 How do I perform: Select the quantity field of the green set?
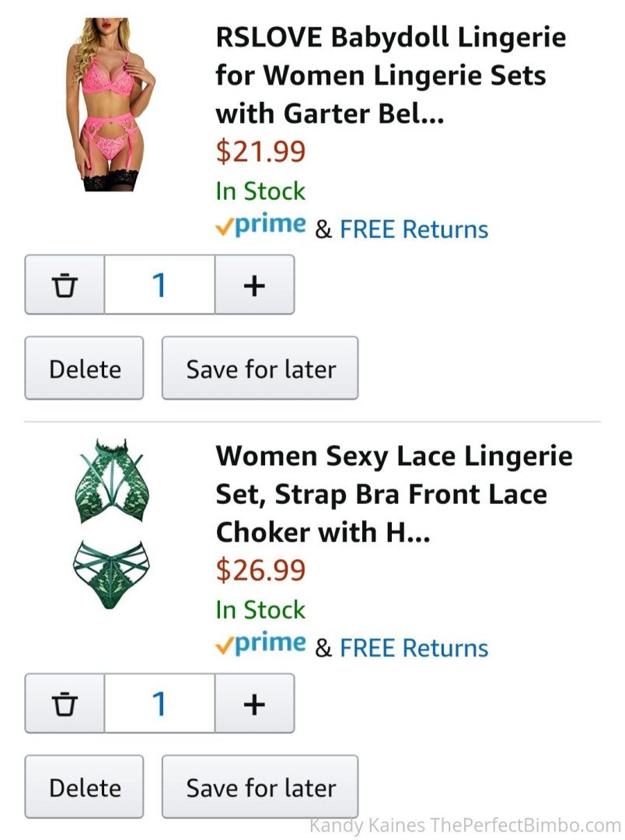(159, 704)
